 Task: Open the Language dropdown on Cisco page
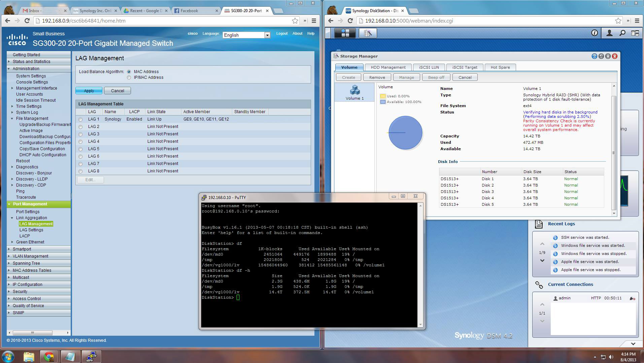pyautogui.click(x=246, y=35)
